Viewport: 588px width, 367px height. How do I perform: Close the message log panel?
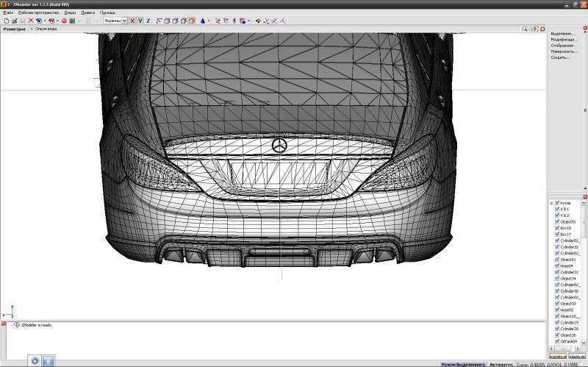click(x=4, y=324)
